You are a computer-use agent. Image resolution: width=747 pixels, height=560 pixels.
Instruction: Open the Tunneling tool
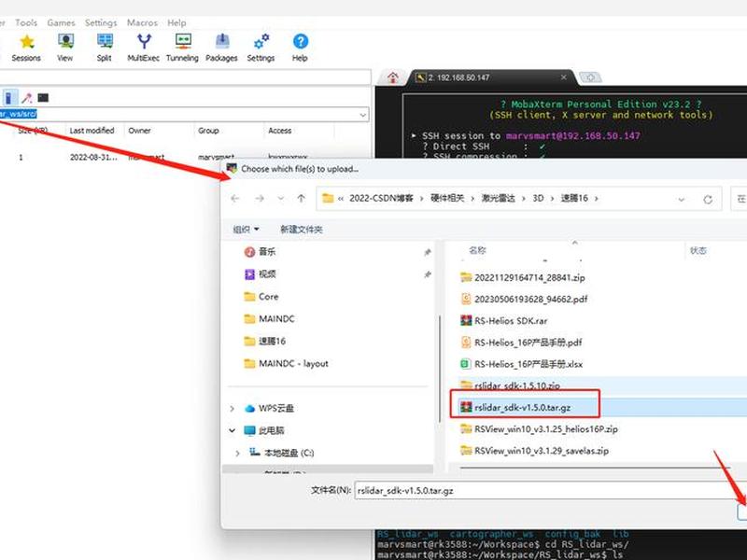coord(182,49)
